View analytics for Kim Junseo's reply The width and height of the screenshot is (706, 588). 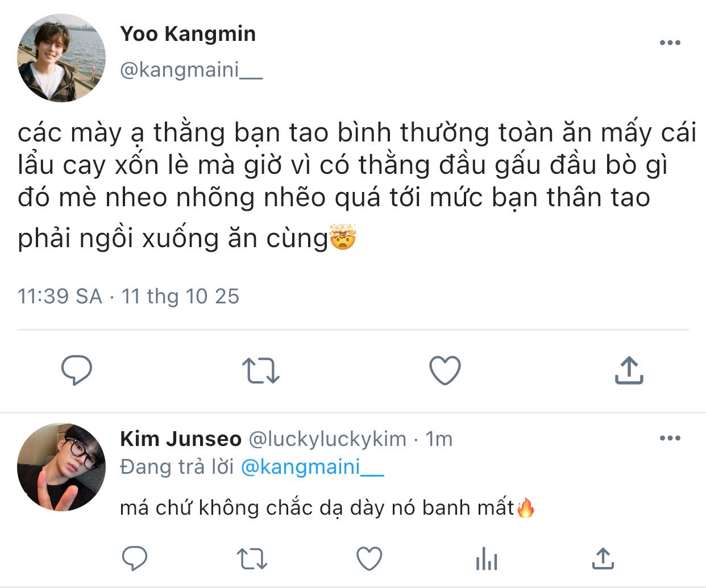click(x=487, y=558)
